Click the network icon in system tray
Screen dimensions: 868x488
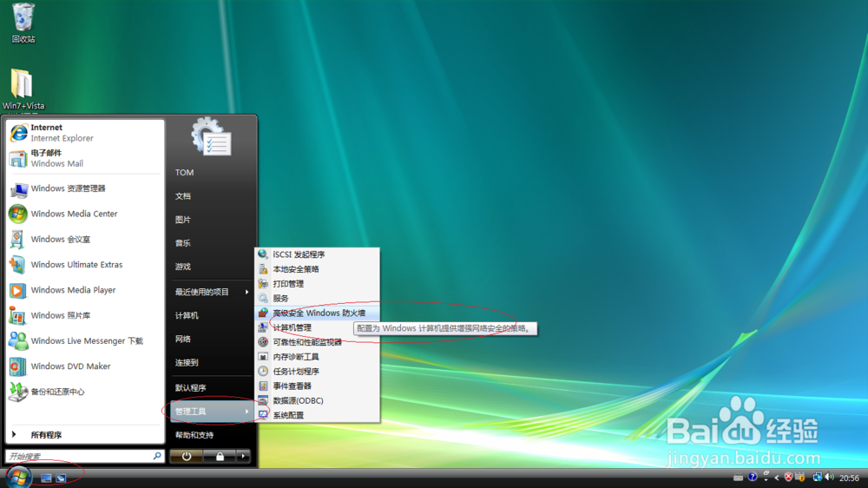point(817,477)
